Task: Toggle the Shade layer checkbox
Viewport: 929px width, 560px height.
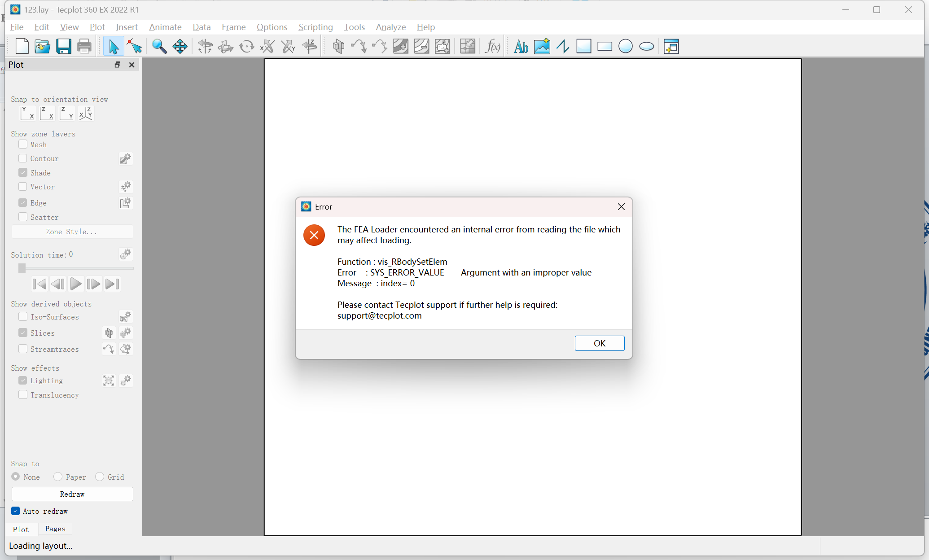Action: (23, 173)
